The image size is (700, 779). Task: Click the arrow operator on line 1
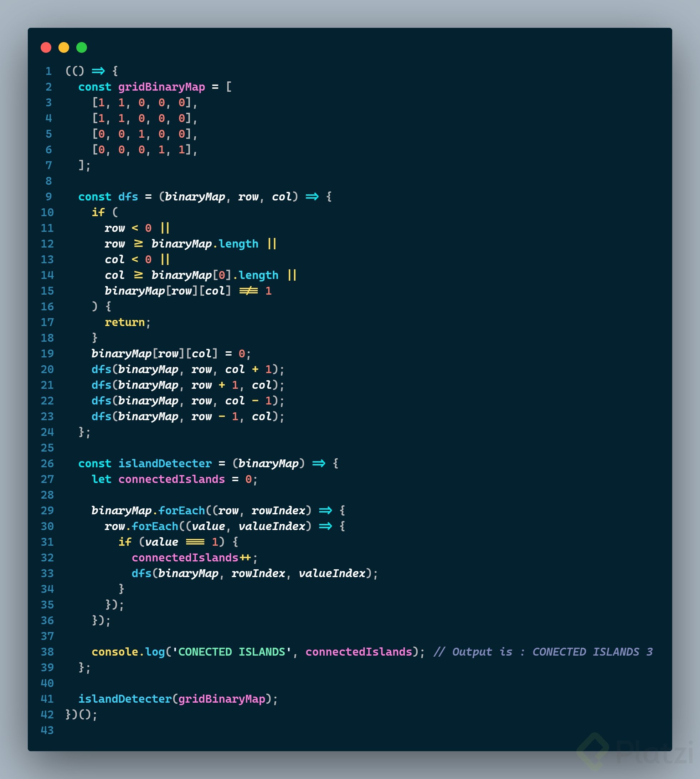point(98,71)
